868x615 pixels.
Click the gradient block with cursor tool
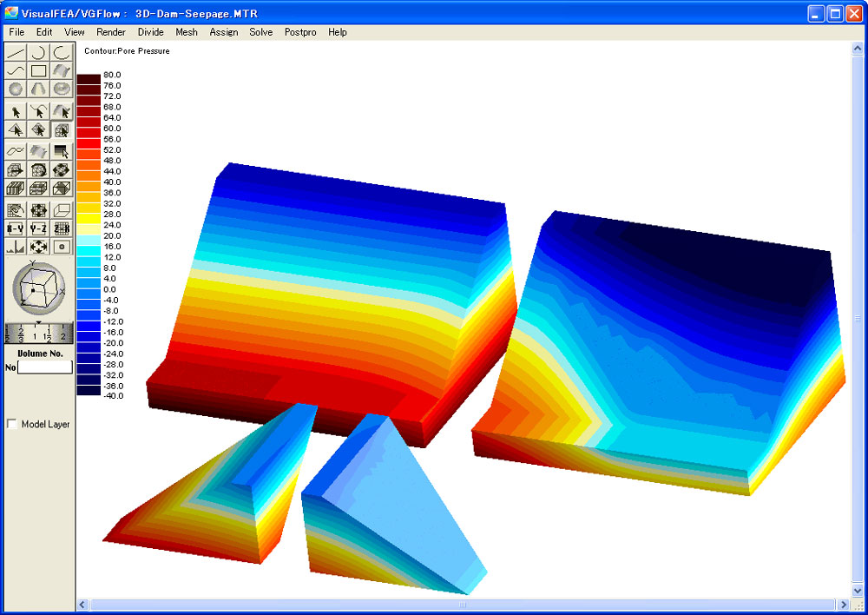pyautogui.click(x=62, y=151)
